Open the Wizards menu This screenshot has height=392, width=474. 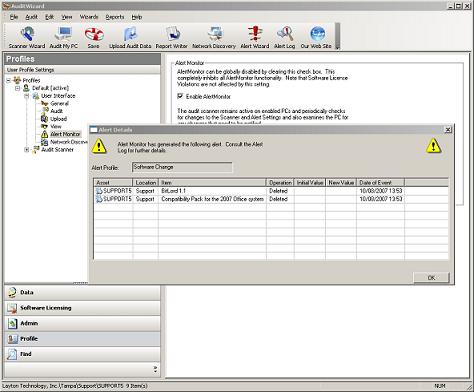89,17
